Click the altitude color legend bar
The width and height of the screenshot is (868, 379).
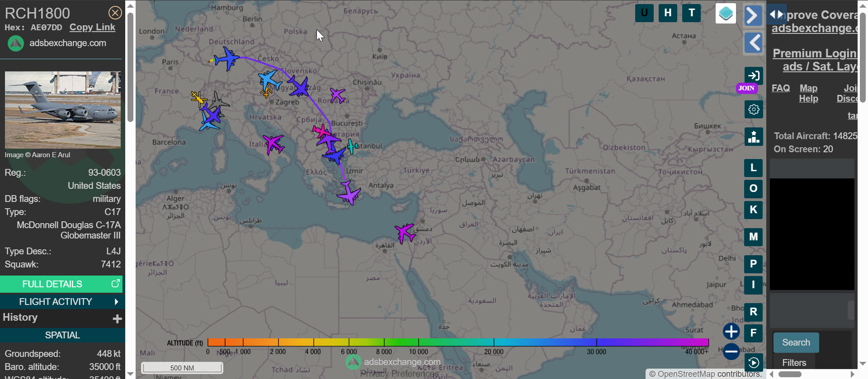(x=458, y=342)
